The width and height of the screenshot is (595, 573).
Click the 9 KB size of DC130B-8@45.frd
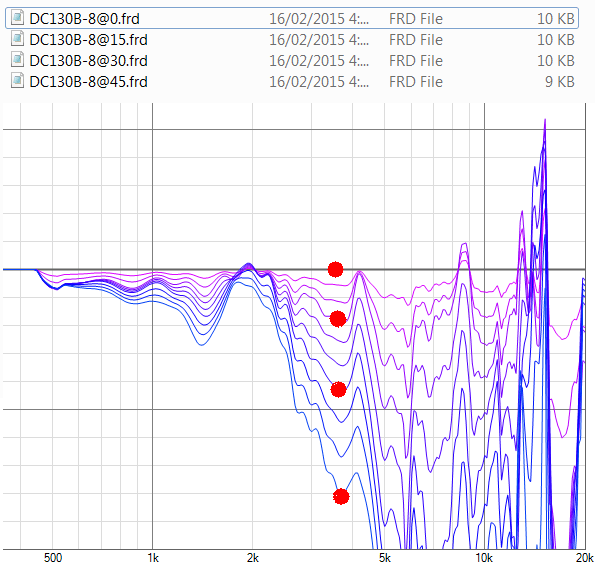point(560,82)
